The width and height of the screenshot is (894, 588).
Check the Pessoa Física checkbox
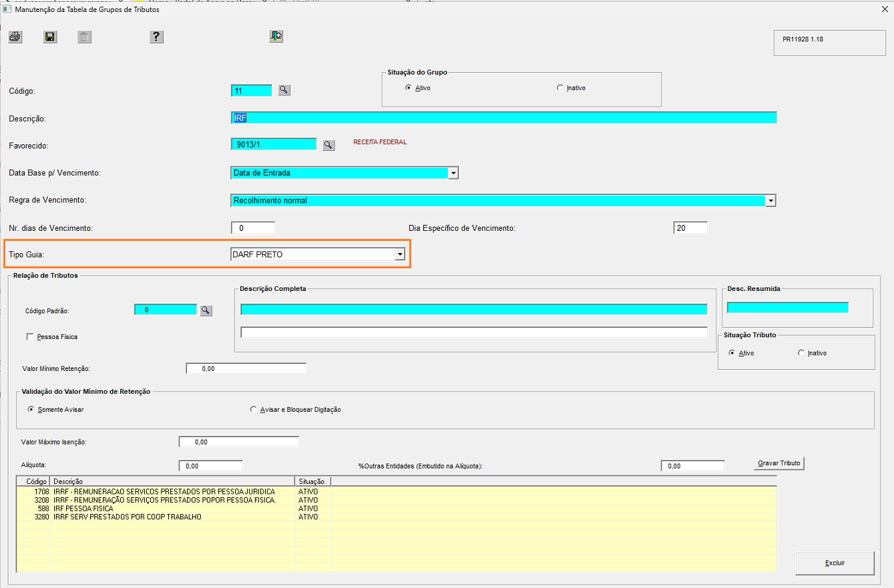pyautogui.click(x=30, y=337)
